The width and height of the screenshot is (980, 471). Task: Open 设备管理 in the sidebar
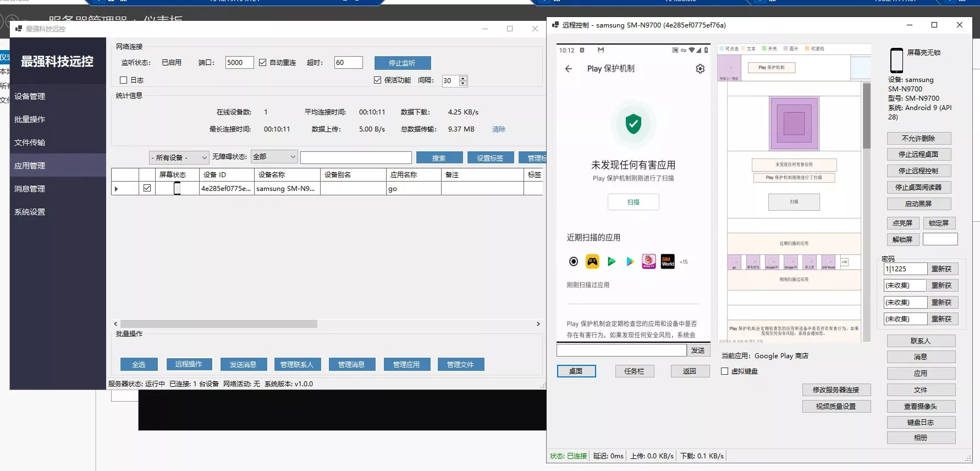pos(58,96)
